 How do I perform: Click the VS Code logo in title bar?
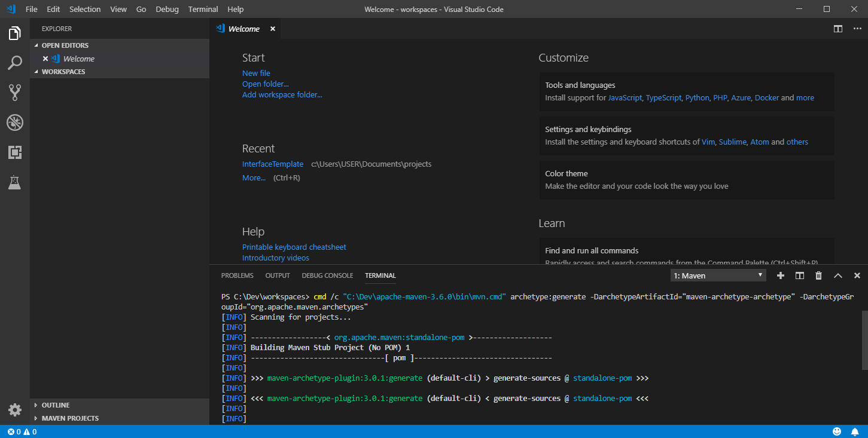click(x=11, y=9)
